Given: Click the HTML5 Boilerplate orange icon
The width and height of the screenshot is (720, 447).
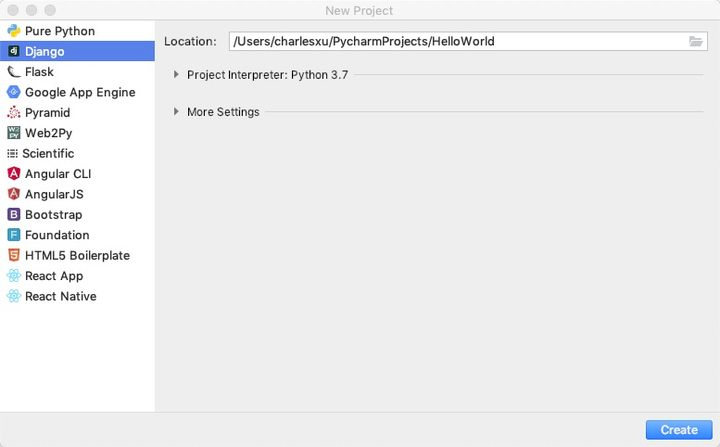Looking at the screenshot, I should click(14, 255).
